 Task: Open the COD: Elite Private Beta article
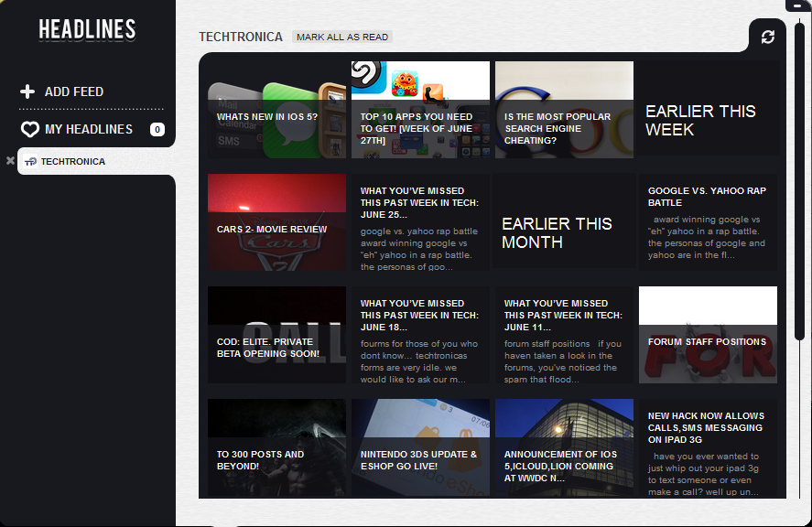point(276,335)
